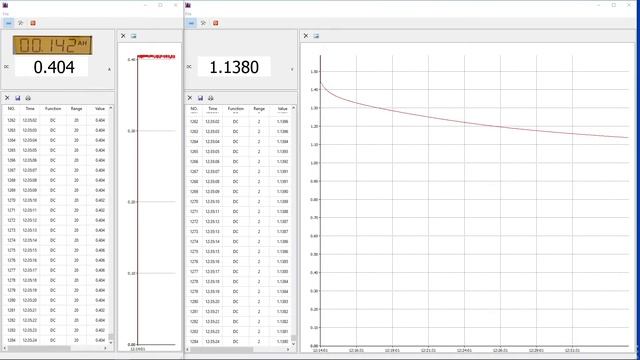The image size is (640, 360).
Task: Click the right arrow of right table's horizontal scrollbar
Action: 288,349
